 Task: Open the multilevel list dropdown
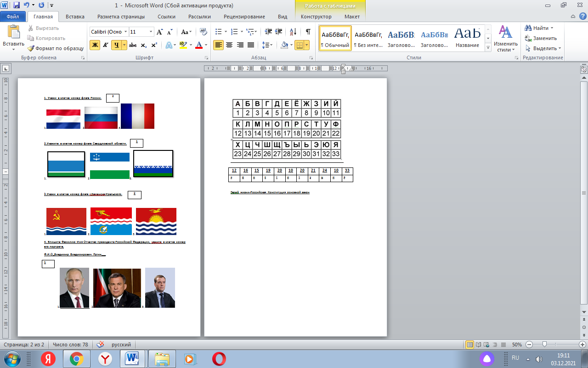pos(251,32)
